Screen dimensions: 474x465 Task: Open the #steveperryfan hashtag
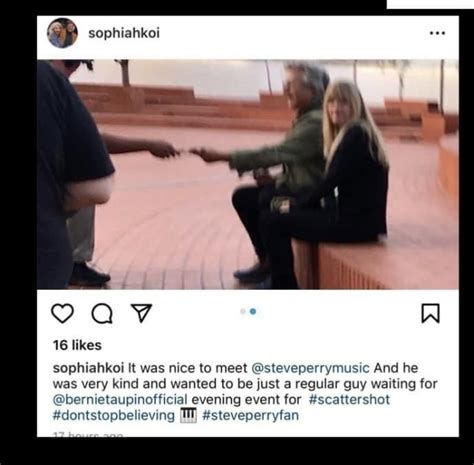tap(250, 415)
